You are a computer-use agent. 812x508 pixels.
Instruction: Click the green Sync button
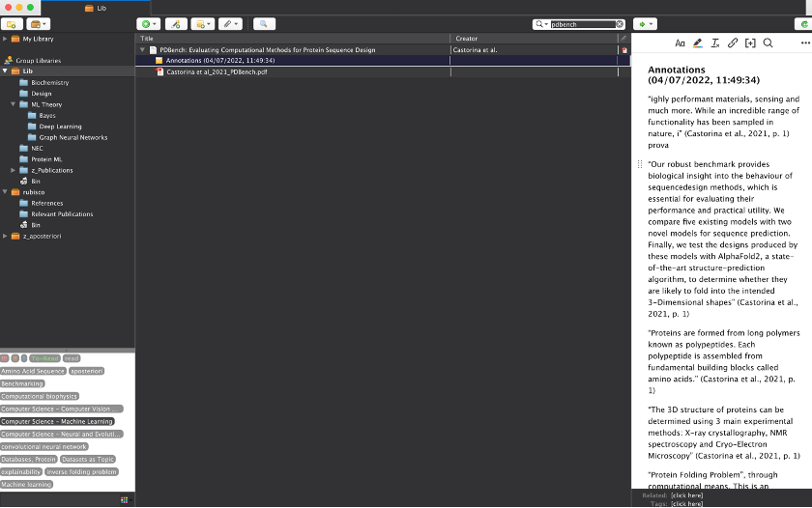[x=803, y=24]
